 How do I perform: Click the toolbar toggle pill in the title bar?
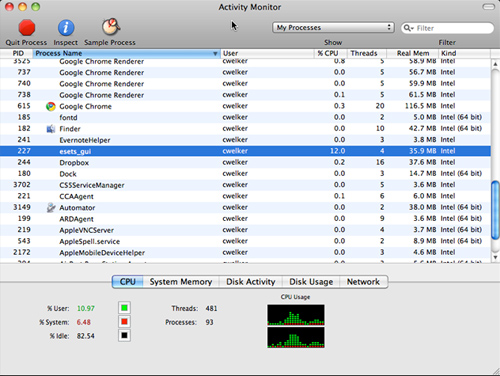[x=489, y=7]
